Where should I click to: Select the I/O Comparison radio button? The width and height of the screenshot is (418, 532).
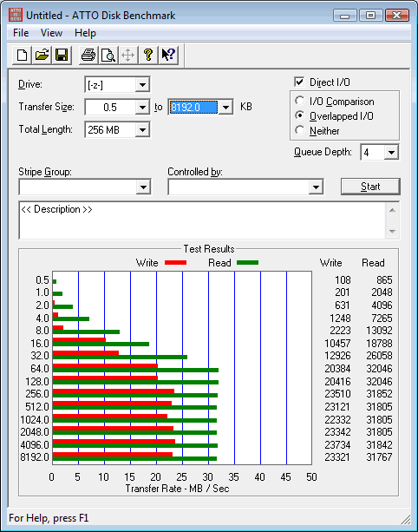[300, 101]
